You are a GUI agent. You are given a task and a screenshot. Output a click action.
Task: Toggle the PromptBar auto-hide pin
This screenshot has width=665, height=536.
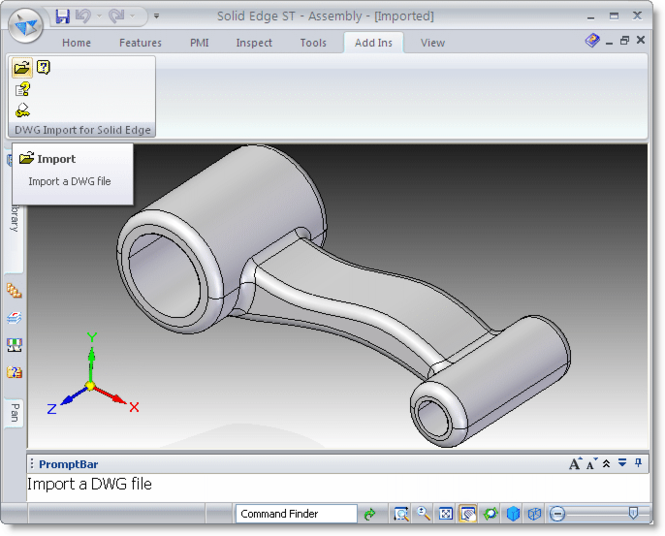(638, 463)
